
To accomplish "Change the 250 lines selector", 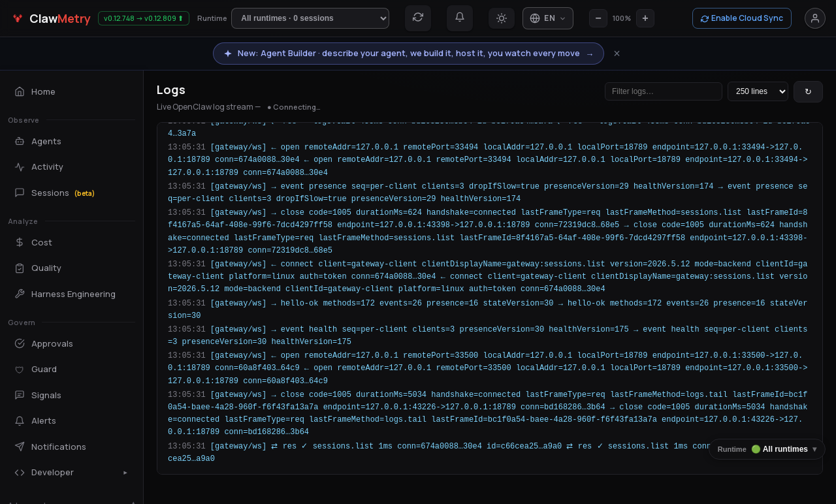I will 758,91.
